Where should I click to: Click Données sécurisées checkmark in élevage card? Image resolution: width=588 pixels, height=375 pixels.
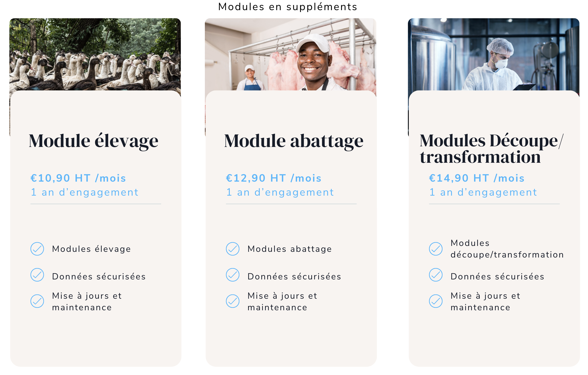click(x=37, y=275)
